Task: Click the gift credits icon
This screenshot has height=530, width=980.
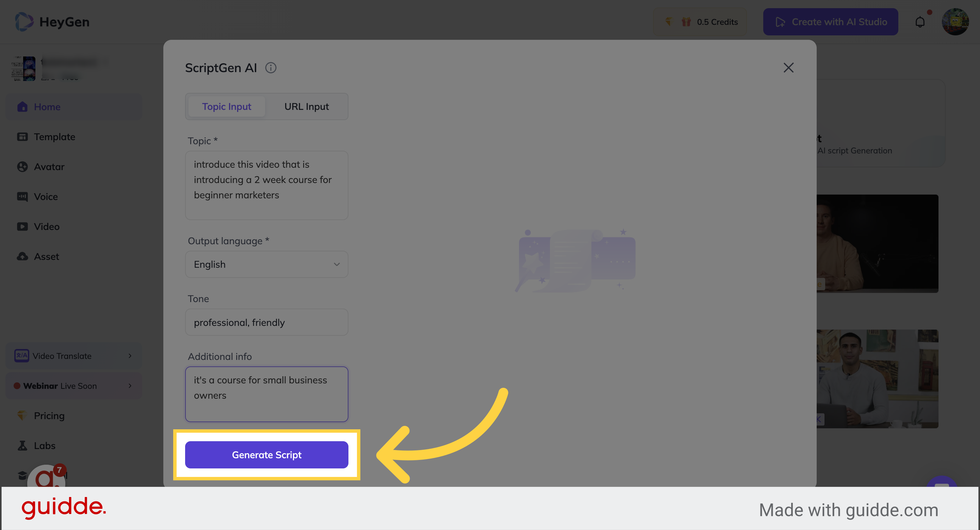Action: point(686,22)
